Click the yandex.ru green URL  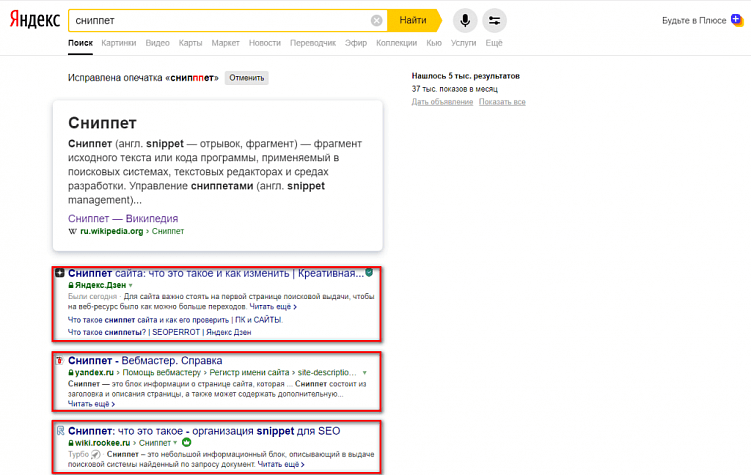click(x=94, y=373)
